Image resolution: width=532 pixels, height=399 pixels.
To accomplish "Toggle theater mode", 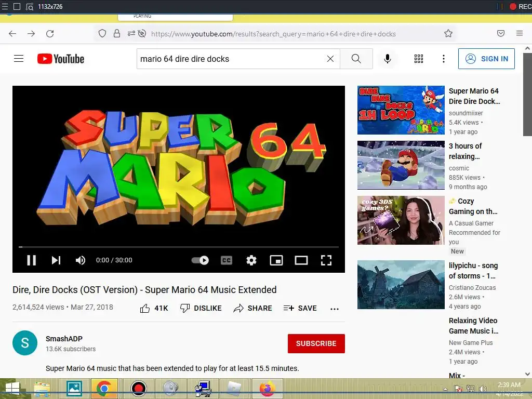I will 301,260.
